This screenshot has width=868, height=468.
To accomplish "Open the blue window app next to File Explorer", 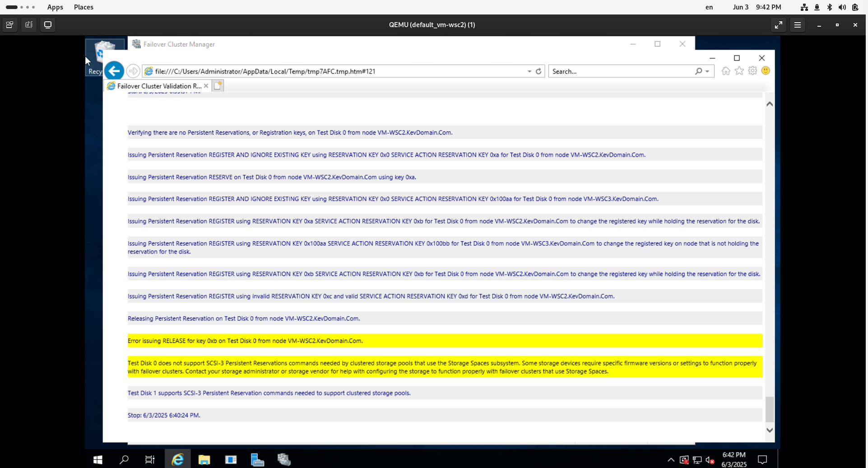I will pyautogui.click(x=231, y=460).
